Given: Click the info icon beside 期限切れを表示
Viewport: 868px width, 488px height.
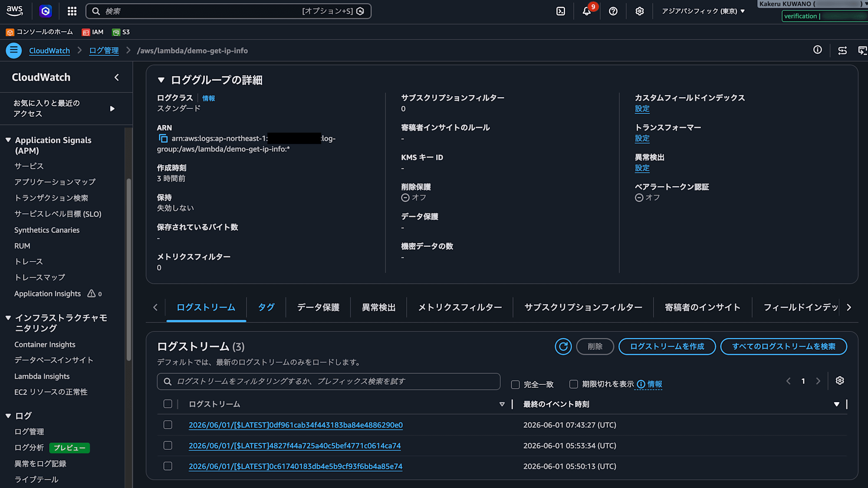Looking at the screenshot, I should (x=641, y=384).
